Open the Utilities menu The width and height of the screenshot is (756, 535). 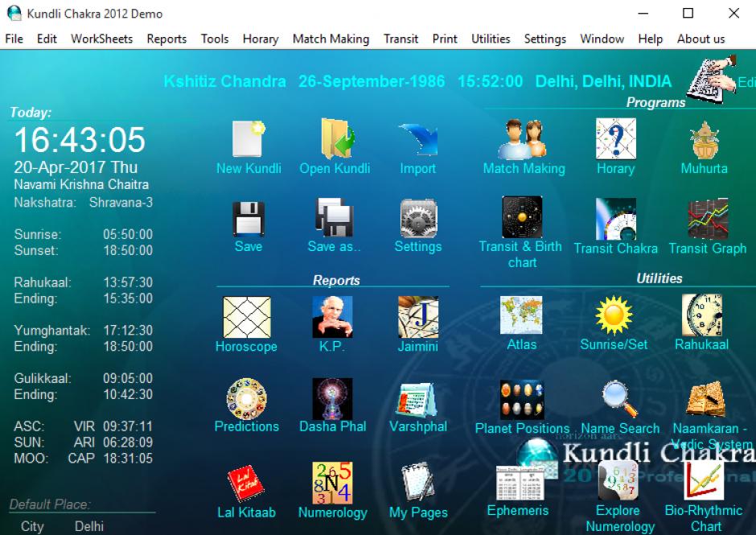pos(491,39)
